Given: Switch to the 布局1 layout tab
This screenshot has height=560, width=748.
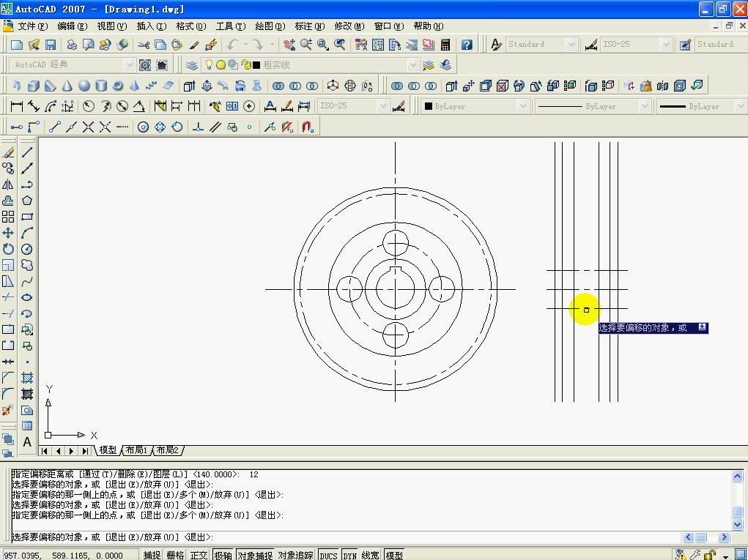Looking at the screenshot, I should click(x=136, y=450).
